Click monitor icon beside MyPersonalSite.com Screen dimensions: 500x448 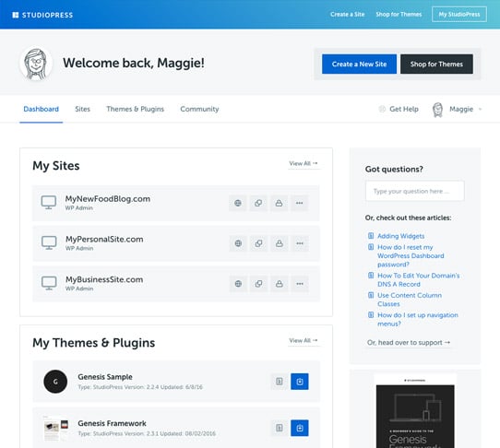[x=49, y=242]
